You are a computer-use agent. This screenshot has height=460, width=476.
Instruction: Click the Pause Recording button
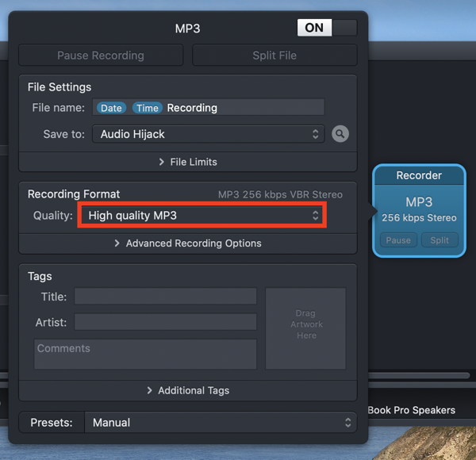coord(101,56)
